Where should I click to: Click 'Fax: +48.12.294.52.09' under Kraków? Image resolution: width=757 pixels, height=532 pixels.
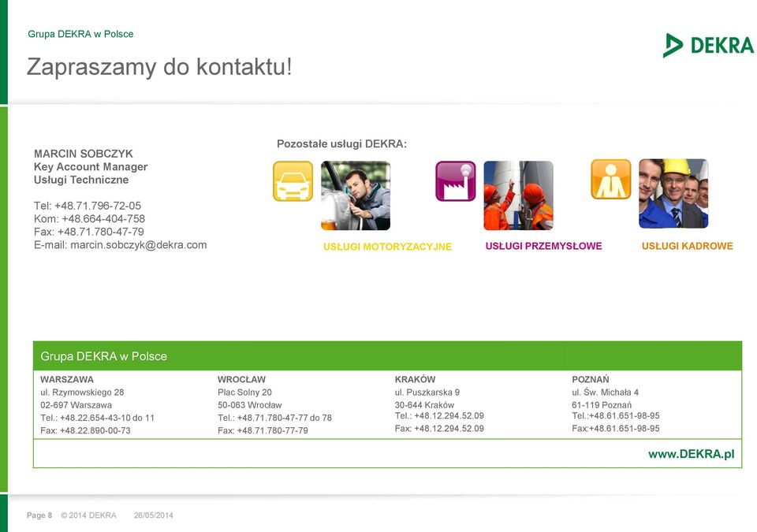tap(439, 428)
